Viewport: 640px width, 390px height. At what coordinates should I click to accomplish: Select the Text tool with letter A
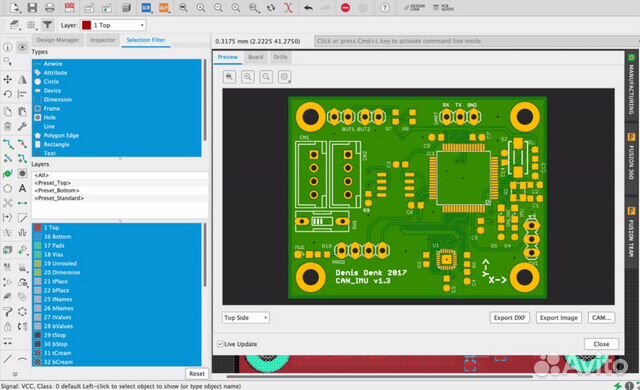point(22,188)
